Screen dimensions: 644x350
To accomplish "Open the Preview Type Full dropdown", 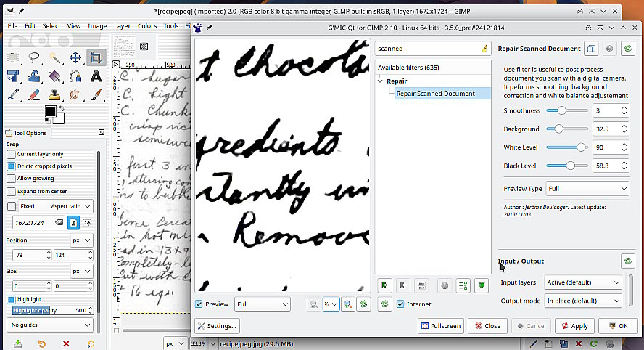I will [587, 189].
